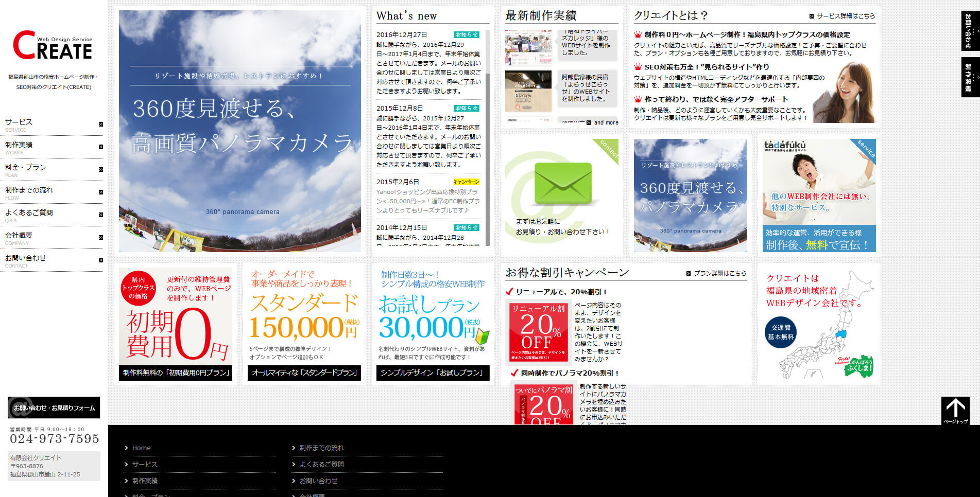980x497 pixels.
Task: Click the がんばろうふくしま green icon
Action: tap(859, 367)
